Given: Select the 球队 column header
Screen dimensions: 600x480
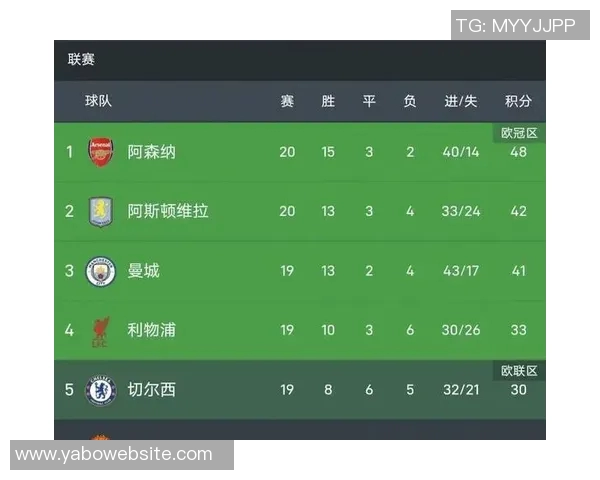Looking at the screenshot, I should pos(98,101).
